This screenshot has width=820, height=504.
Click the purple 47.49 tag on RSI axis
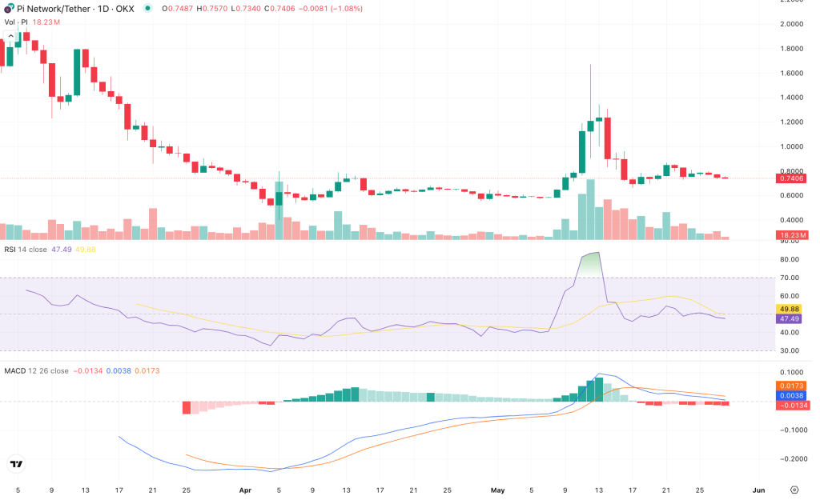(x=789, y=318)
